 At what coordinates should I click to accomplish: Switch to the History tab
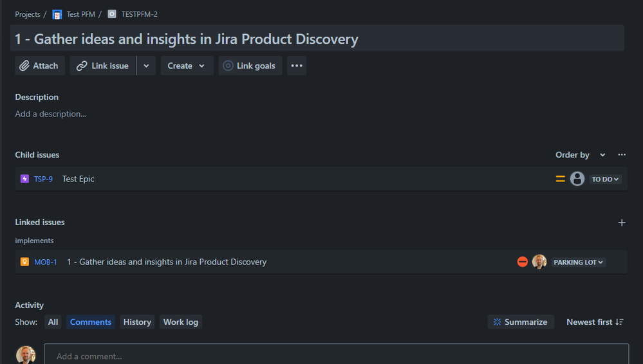[x=137, y=322]
